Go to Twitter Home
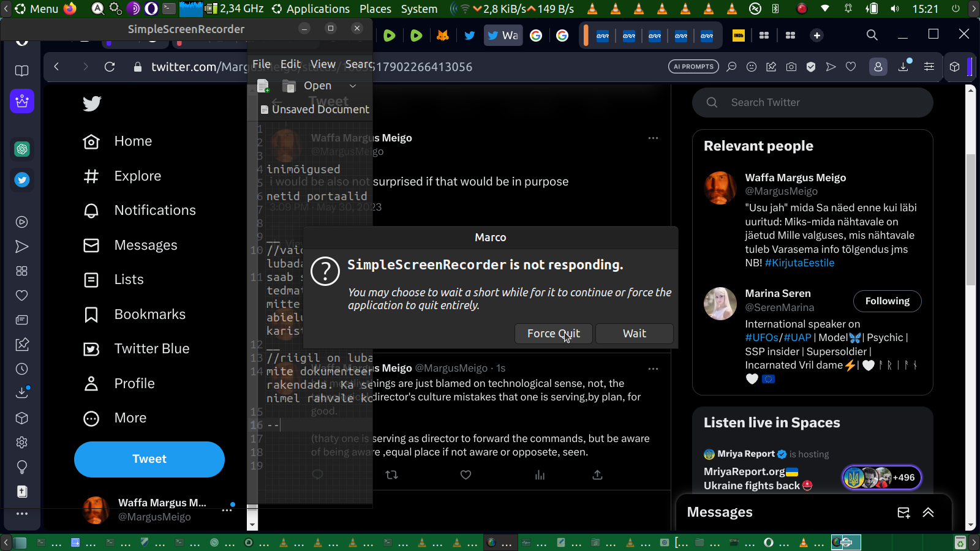Image resolution: width=980 pixels, height=551 pixels. click(x=118, y=141)
